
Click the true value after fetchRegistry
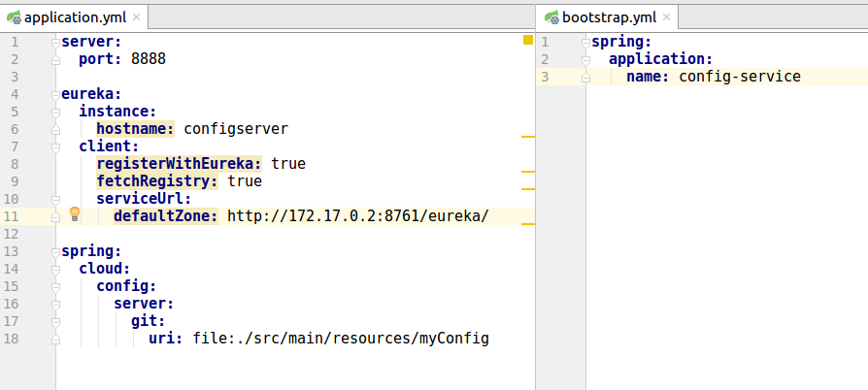[x=245, y=181]
